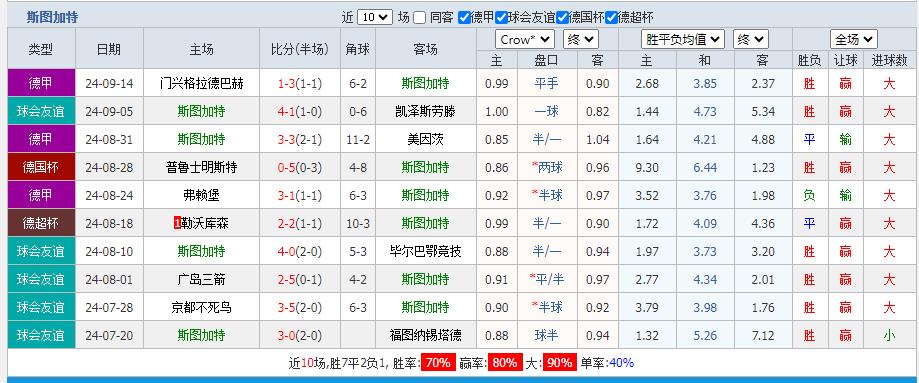This screenshot has height=383, width=919.
Task: Click the date 24-08-31
Action: pos(109,140)
